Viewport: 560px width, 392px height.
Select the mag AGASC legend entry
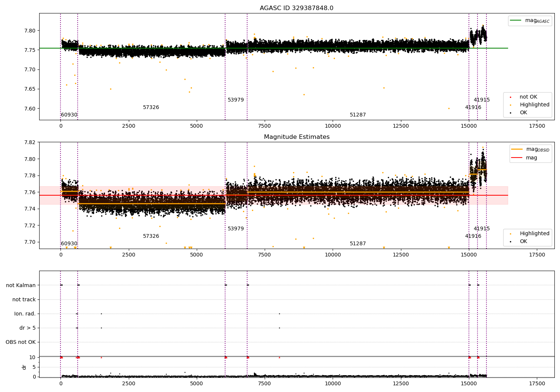530,21
